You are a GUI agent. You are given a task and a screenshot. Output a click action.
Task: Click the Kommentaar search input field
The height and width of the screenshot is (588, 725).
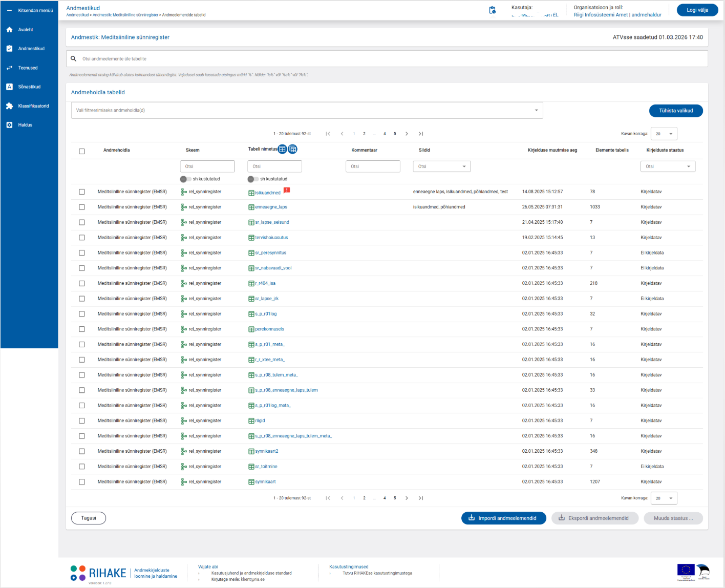pyautogui.click(x=373, y=166)
